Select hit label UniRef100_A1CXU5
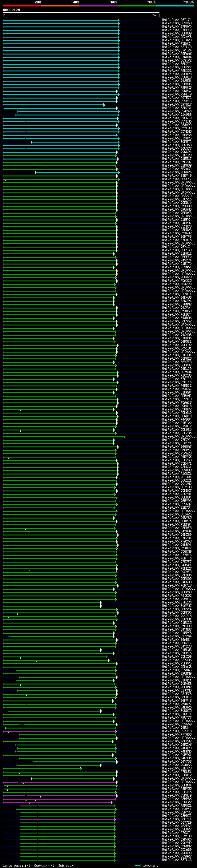This screenshot has width=197, height=868. 177,375
